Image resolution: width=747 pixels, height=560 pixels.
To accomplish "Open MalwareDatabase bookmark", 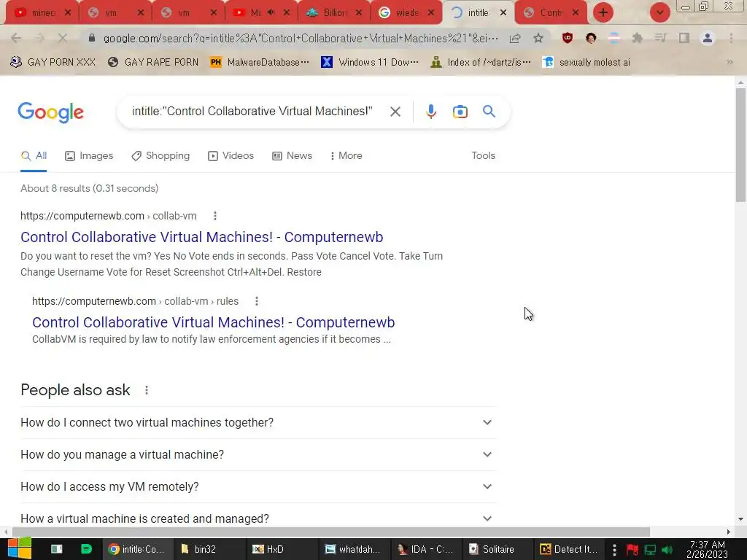I will point(260,63).
